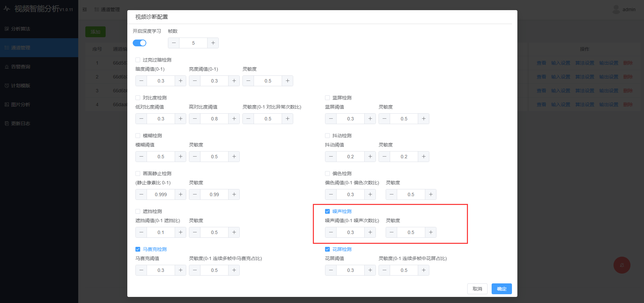644x303 pixels.
Task: Click the red floating bell button
Action: (x=622, y=265)
